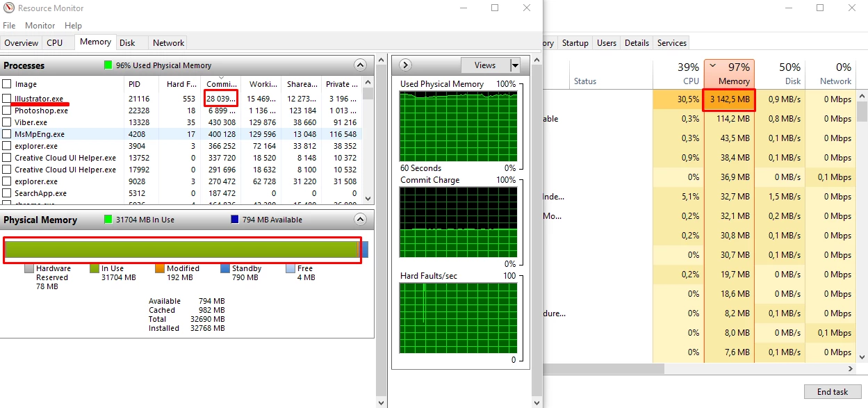
Task: Click the Used Physical Memory graph
Action: click(458, 127)
